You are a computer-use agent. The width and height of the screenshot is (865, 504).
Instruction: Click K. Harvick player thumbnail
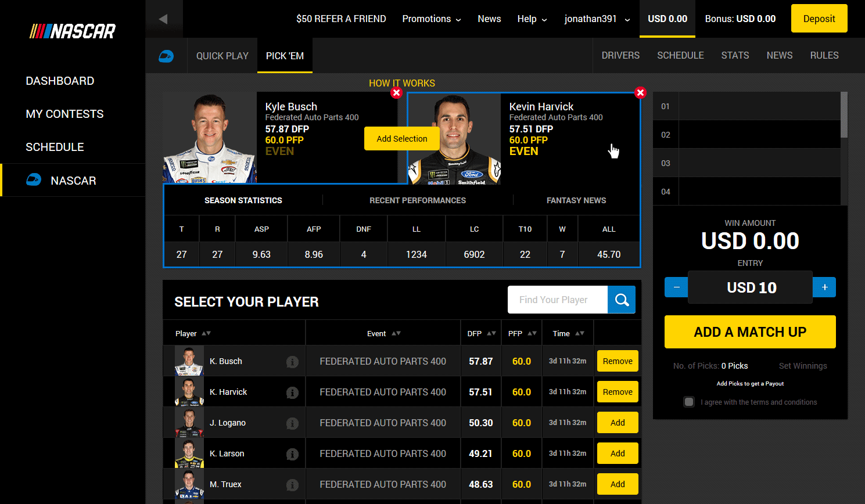tap(189, 392)
